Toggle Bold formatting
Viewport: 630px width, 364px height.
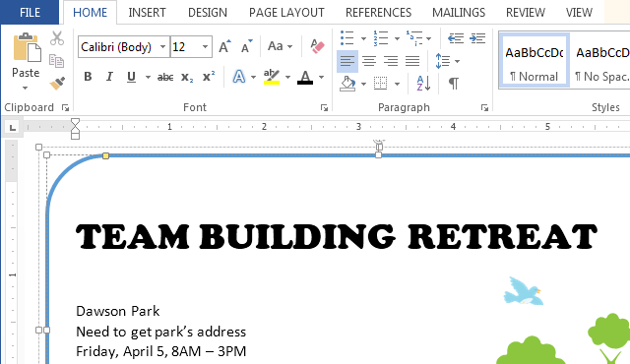pos(88,77)
